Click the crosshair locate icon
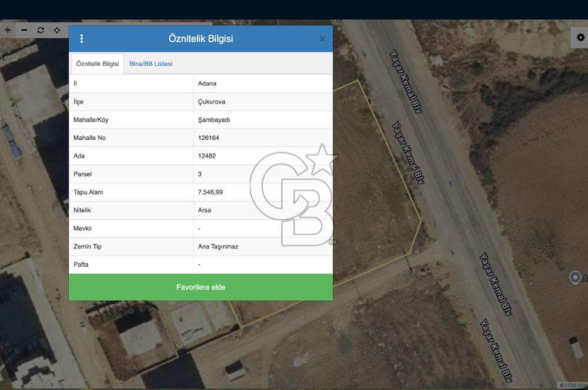Screen dimensions: 588x390 (57, 30)
